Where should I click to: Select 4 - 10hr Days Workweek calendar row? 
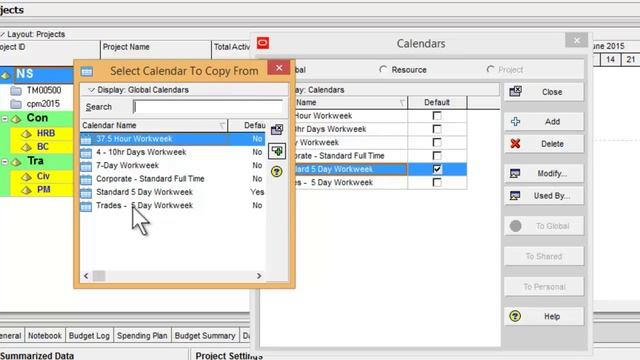click(x=172, y=152)
